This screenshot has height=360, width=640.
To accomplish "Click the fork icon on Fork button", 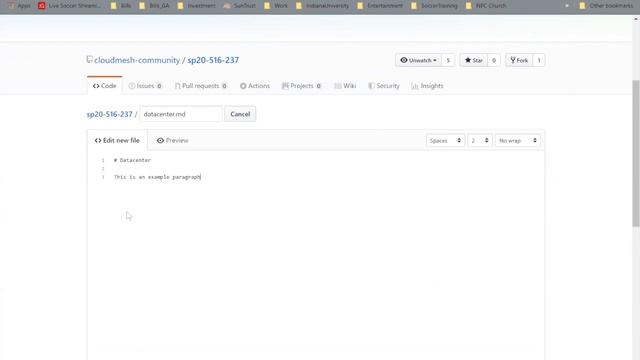I will (513, 60).
